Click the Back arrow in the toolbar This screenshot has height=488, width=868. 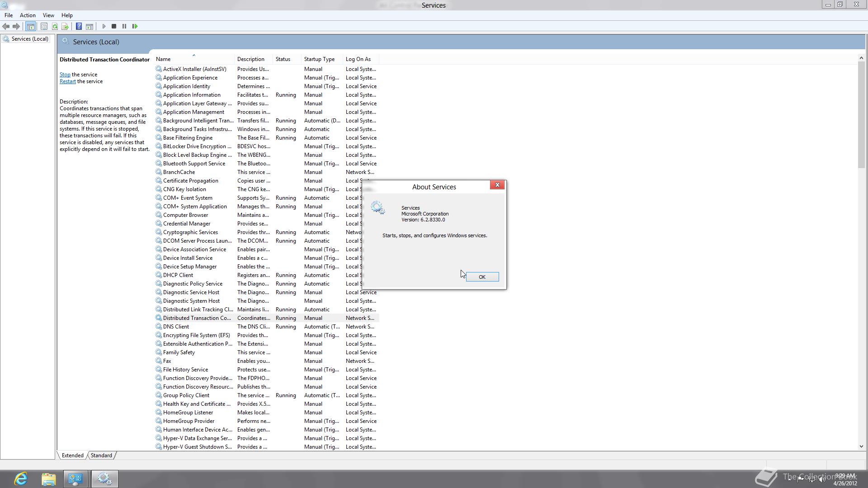click(x=6, y=26)
